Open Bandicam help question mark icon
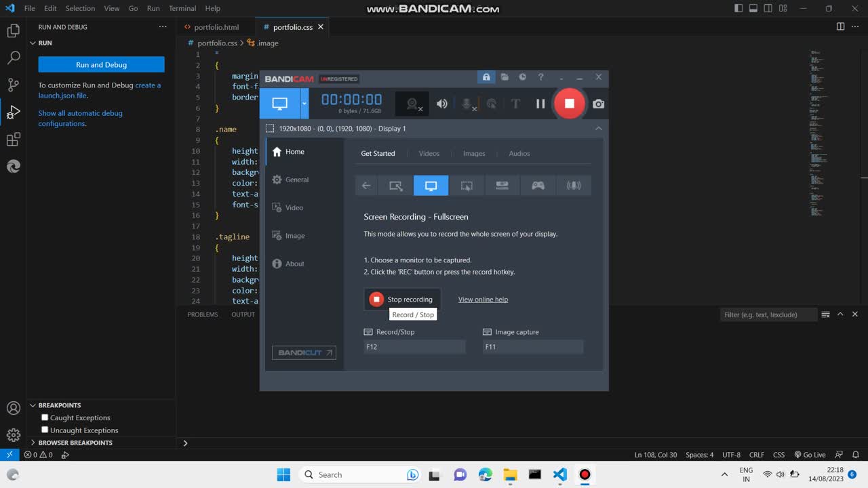 [x=540, y=77]
